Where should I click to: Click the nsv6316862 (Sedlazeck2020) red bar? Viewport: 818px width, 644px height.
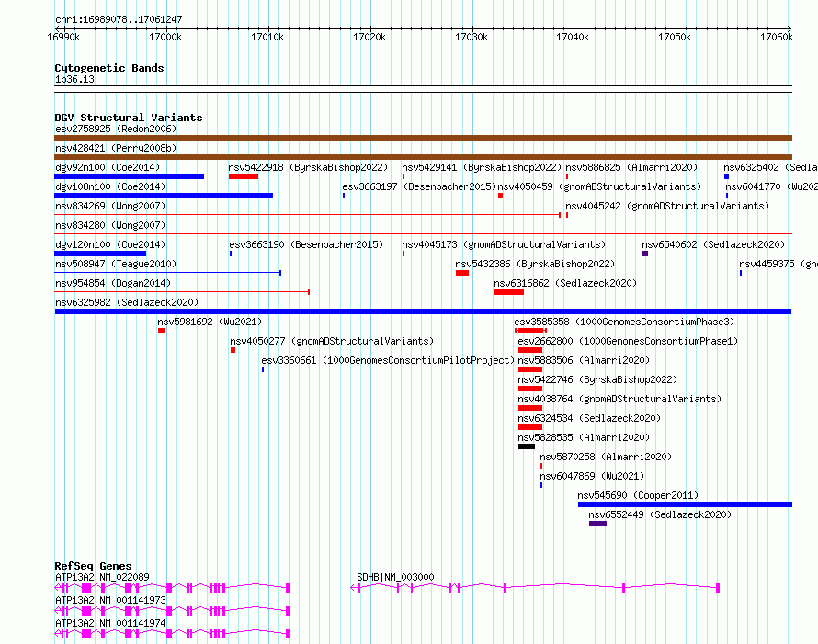[x=509, y=292]
